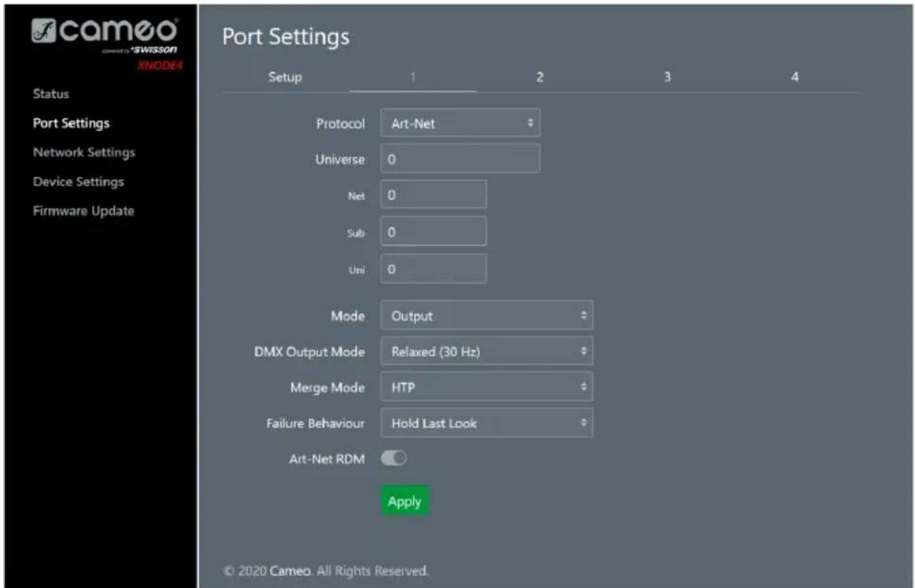Click the Uni input field
Viewport: 915px width, 588px height.
[x=434, y=269]
